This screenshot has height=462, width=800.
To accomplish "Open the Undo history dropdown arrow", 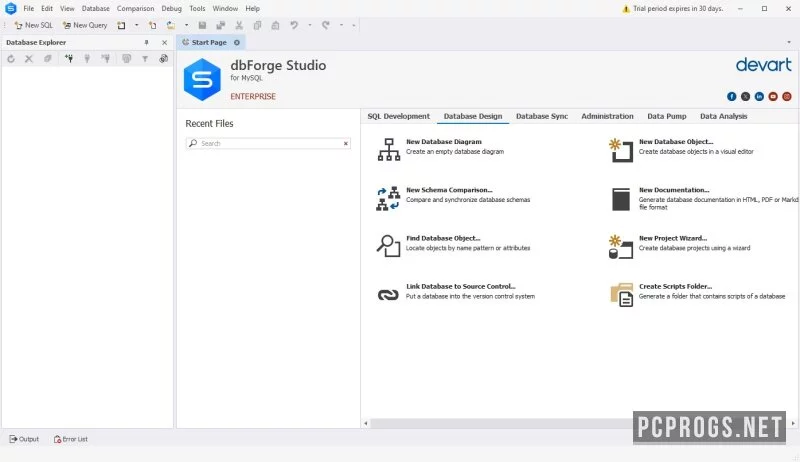I will click(x=310, y=25).
